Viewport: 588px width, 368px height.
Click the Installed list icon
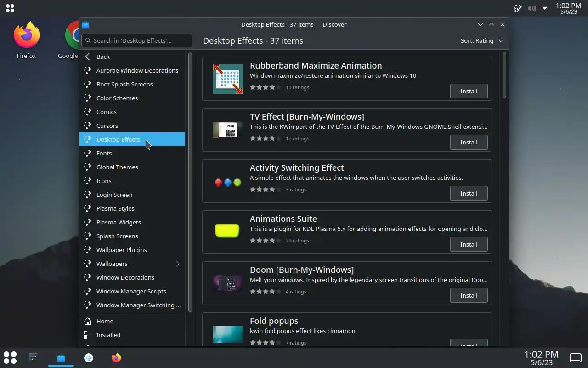[88, 335]
